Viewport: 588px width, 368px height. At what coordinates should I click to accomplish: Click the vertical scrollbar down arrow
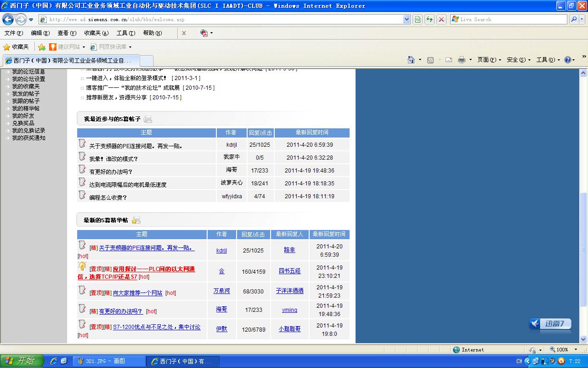[583, 340]
